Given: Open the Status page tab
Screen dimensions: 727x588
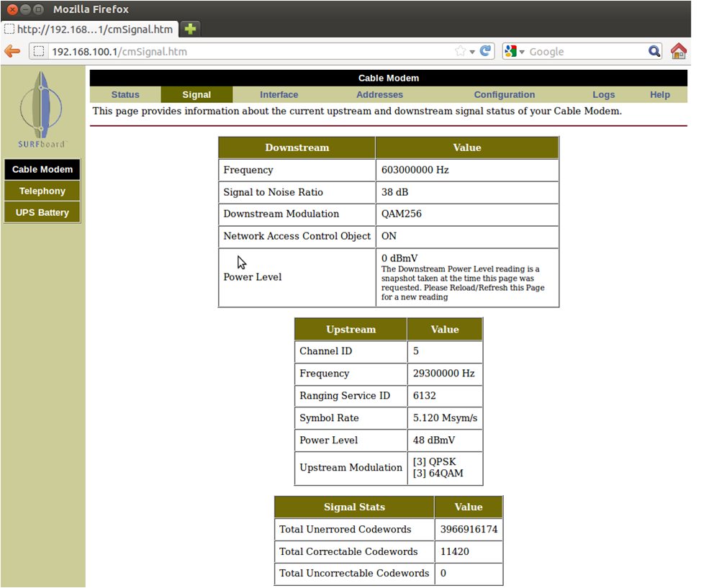Looking at the screenshot, I should click(x=125, y=94).
